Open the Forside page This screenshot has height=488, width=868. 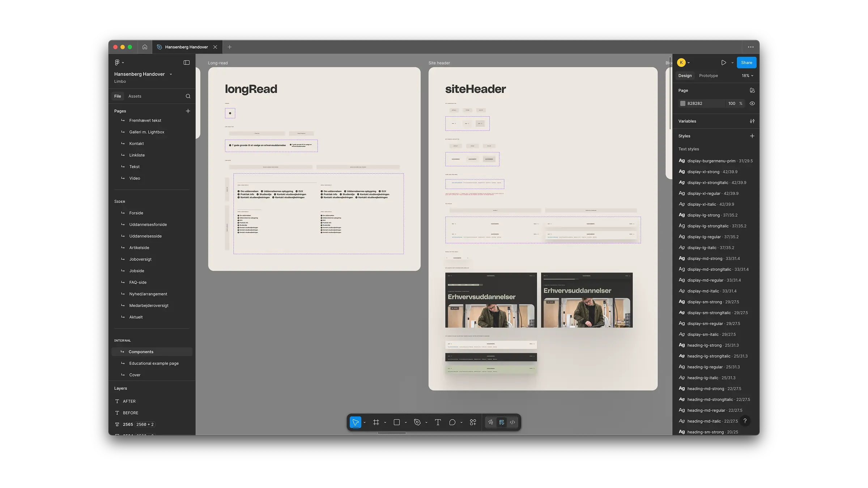coord(136,213)
